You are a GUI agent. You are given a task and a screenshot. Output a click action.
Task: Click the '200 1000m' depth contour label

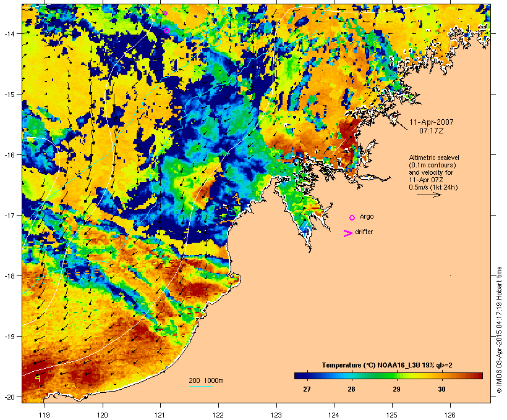206,380
